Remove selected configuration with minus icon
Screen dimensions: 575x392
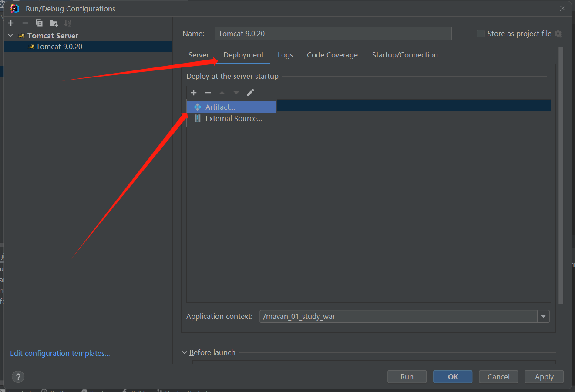tap(25, 23)
